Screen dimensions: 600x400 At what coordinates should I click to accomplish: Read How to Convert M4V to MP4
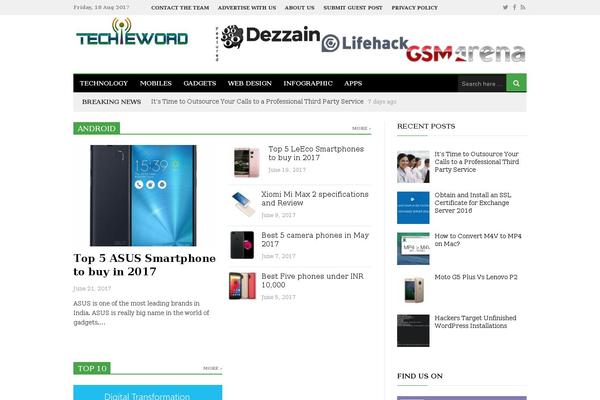click(478, 240)
